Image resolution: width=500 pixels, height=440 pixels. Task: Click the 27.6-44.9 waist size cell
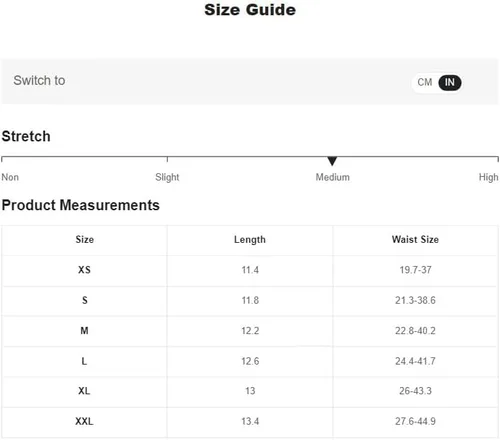click(x=415, y=422)
